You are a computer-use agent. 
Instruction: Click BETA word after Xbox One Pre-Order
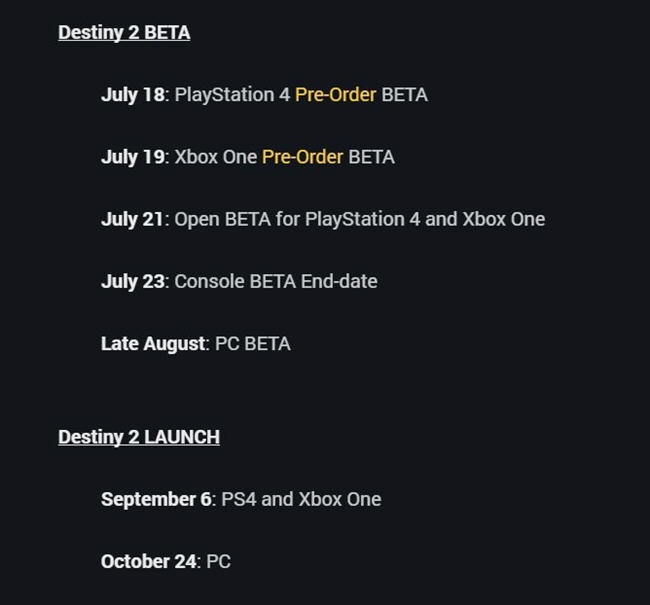(x=371, y=157)
